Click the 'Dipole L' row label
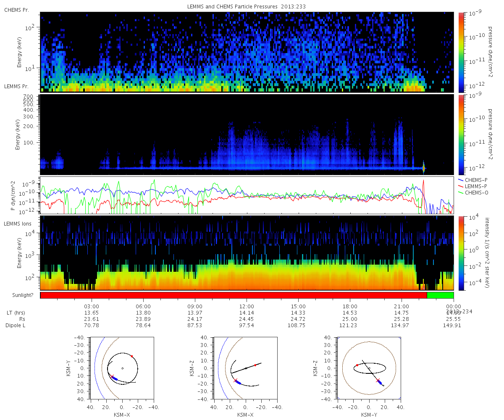Screen dimensions: 504x420 click(x=16, y=325)
